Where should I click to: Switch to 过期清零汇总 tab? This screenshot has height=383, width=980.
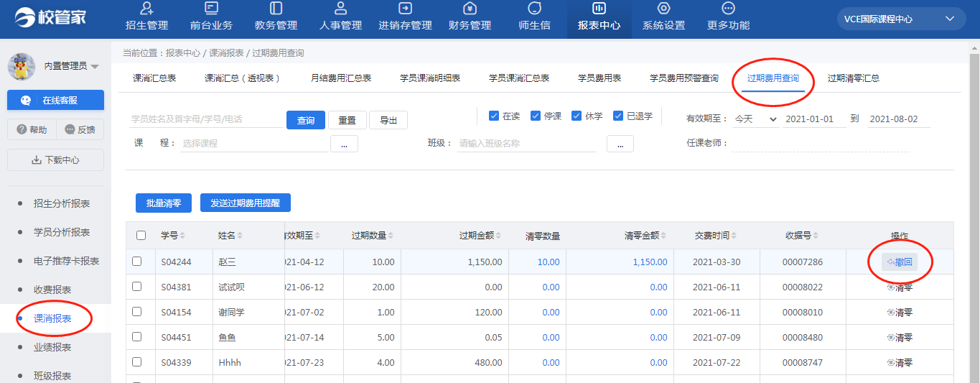click(x=854, y=78)
